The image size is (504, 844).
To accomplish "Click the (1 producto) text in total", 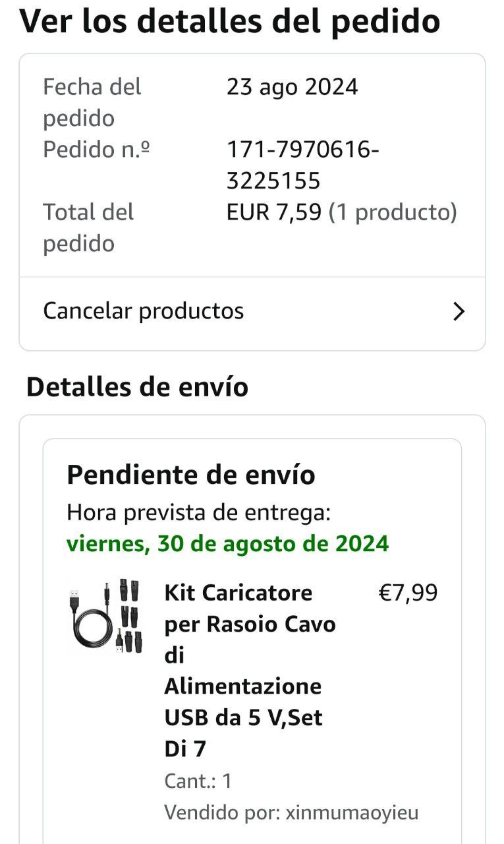I will click(393, 212).
